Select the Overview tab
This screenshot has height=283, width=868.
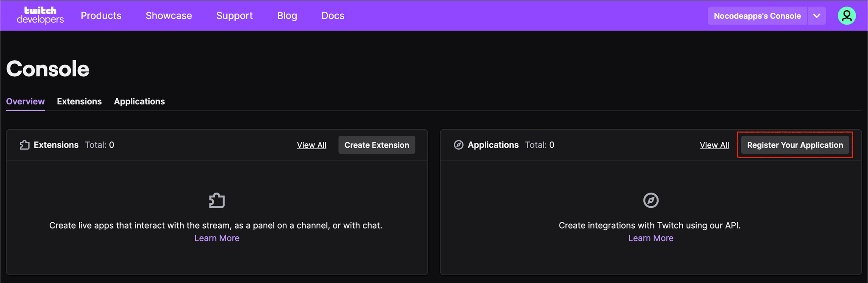tap(25, 101)
